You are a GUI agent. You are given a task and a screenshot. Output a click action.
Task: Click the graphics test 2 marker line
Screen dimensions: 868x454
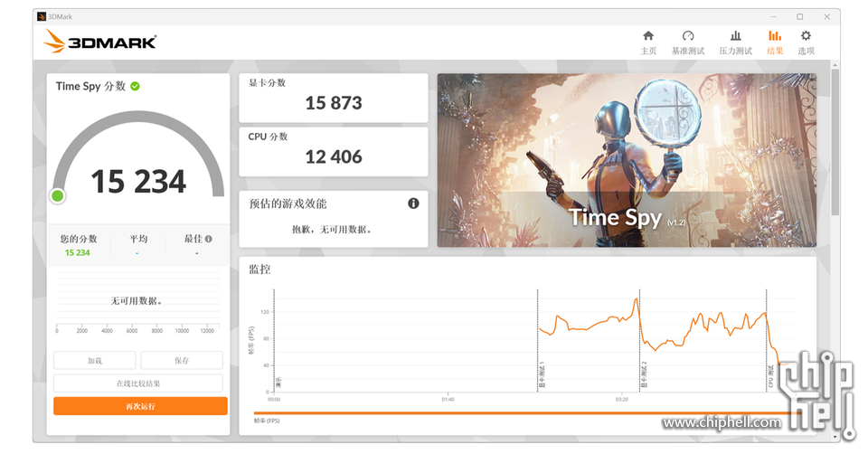[639, 340]
